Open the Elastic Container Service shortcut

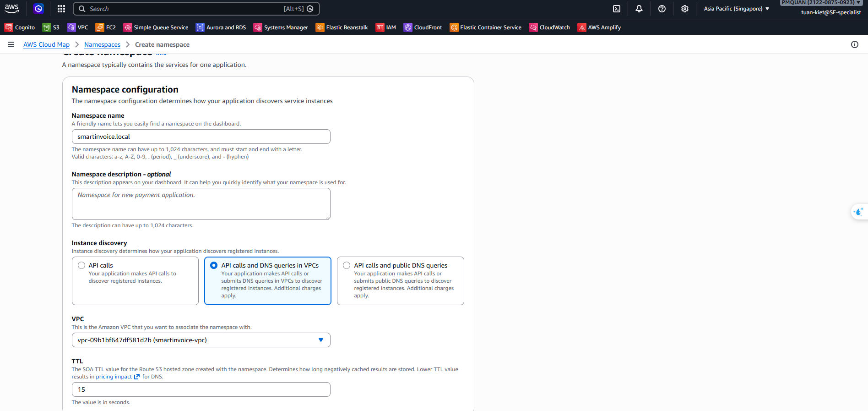pos(486,27)
